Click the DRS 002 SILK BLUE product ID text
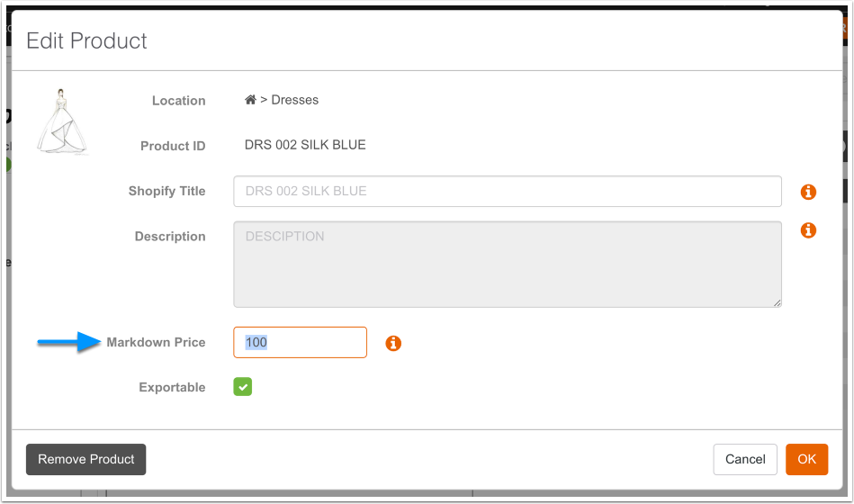This screenshot has height=504, width=854. 305,145
